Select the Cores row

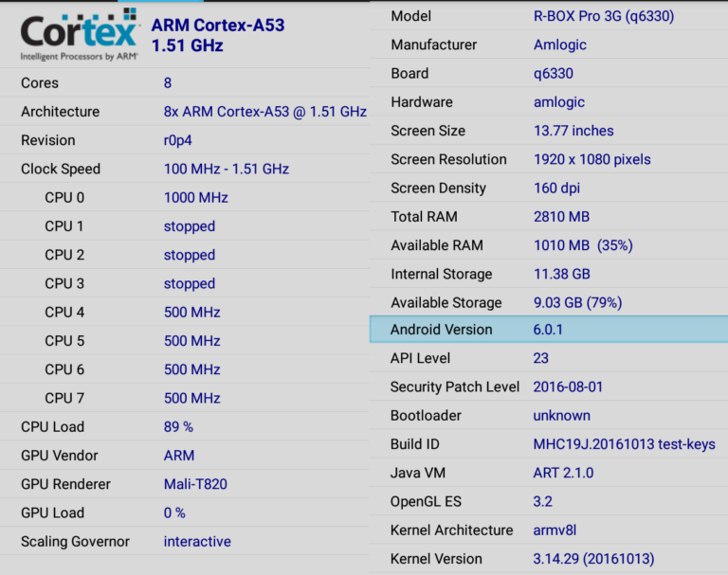[x=185, y=82]
